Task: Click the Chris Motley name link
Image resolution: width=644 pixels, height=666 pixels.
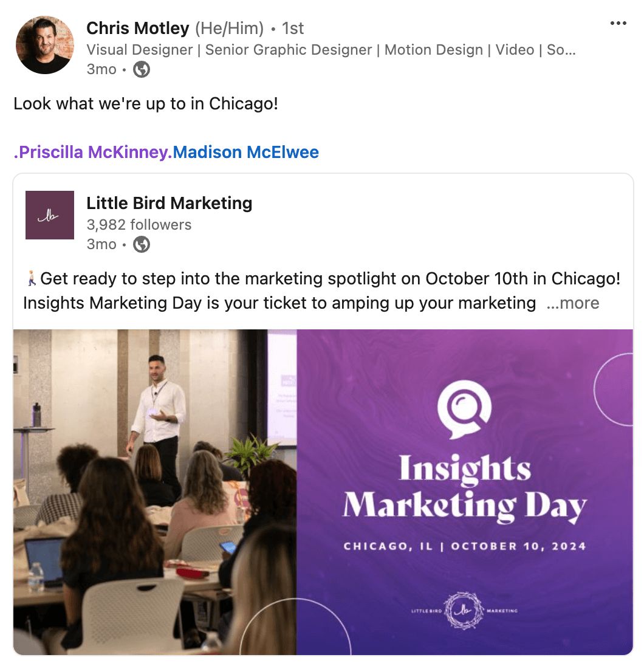Action: [138, 29]
